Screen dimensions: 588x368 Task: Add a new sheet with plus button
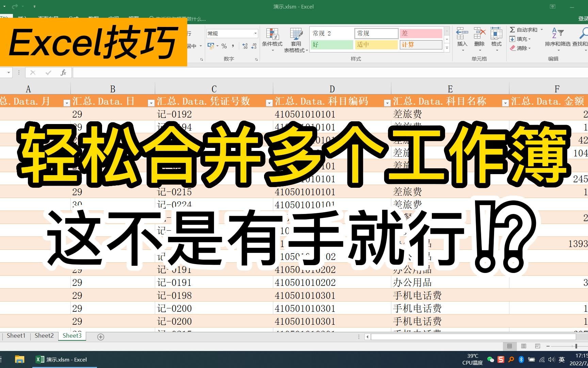(101, 337)
